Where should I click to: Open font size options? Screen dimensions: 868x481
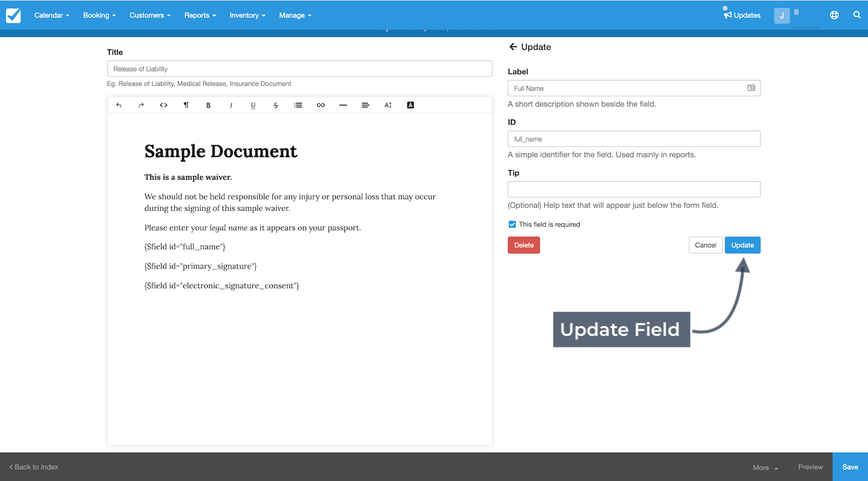tap(388, 105)
